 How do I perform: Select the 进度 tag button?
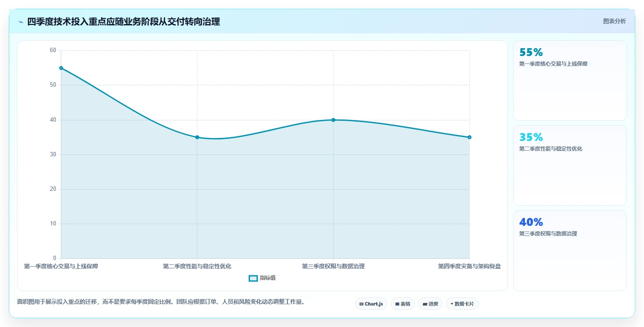430,304
